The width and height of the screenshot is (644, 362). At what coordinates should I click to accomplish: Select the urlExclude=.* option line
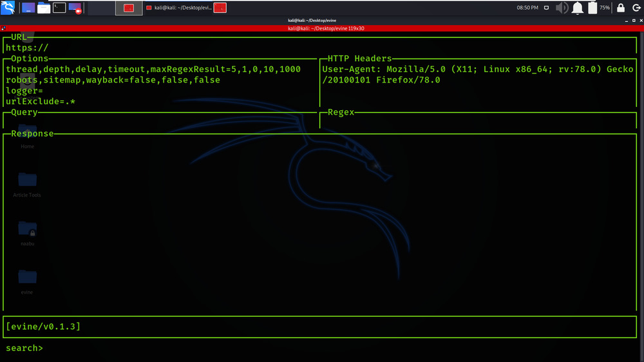pyautogui.click(x=40, y=101)
